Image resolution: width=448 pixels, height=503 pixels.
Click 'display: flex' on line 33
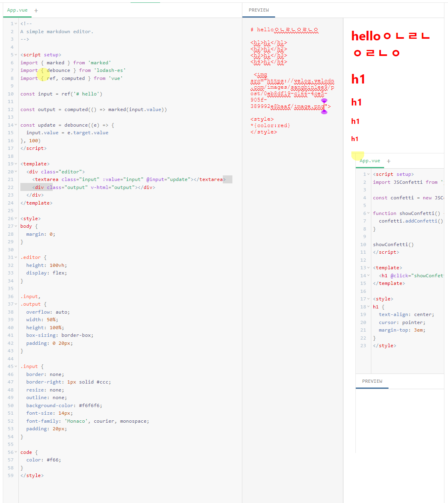46,273
